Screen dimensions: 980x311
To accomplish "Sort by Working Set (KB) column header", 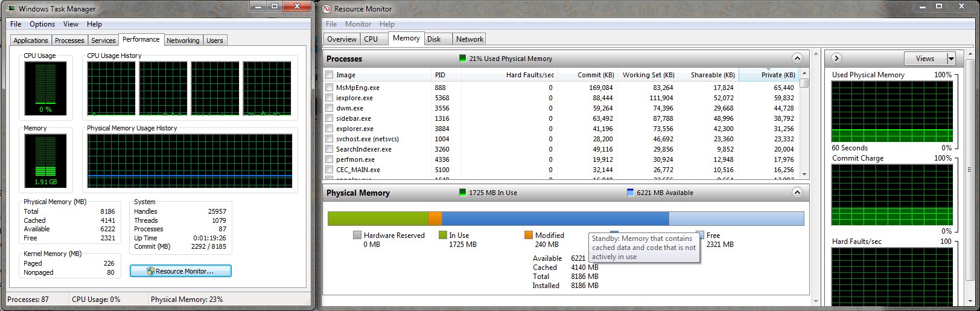I will [647, 75].
